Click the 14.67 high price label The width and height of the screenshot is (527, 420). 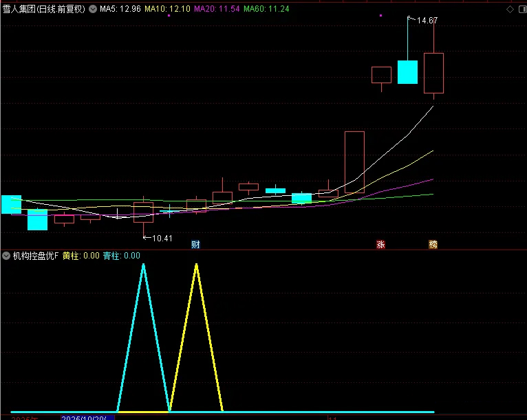pyautogui.click(x=427, y=21)
